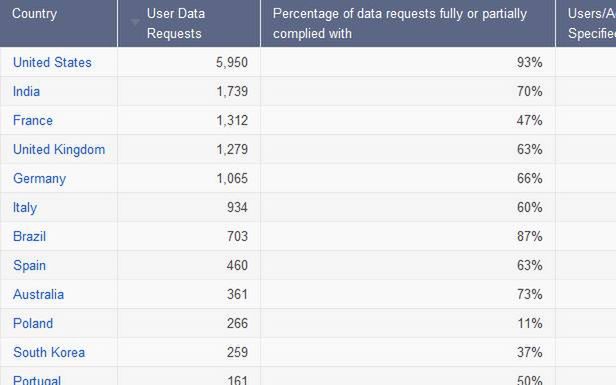Open the United States country link
This screenshot has height=385, width=616.
[x=52, y=62]
